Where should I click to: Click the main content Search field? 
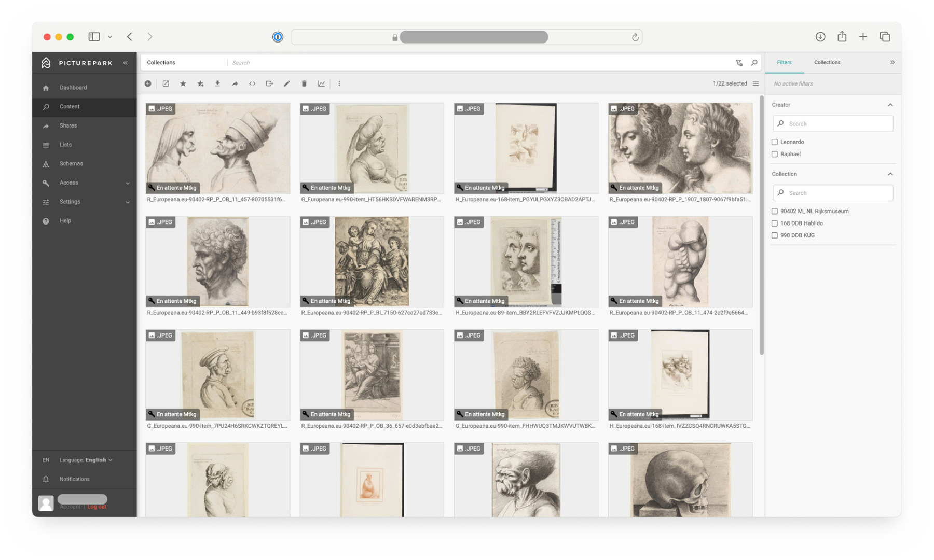[x=480, y=63]
